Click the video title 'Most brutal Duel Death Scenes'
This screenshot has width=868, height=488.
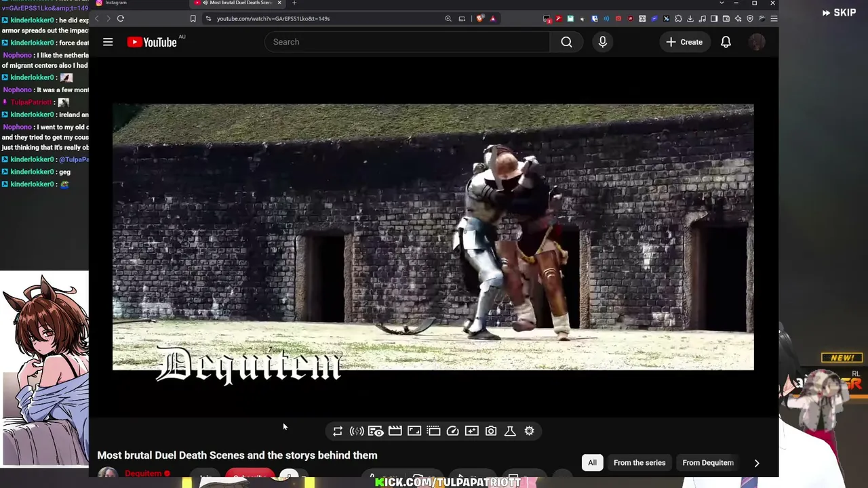pos(237,455)
